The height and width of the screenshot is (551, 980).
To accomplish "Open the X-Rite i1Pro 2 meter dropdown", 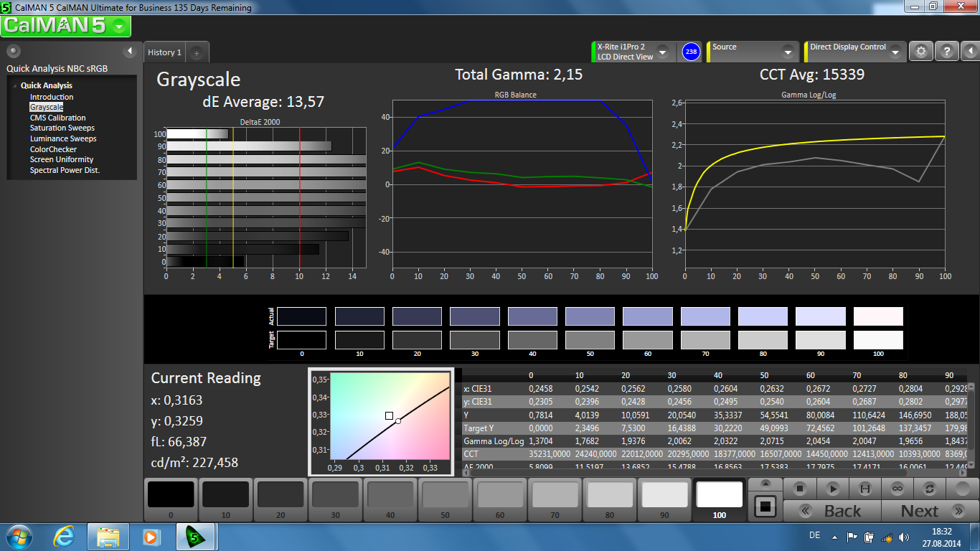I will click(x=662, y=52).
